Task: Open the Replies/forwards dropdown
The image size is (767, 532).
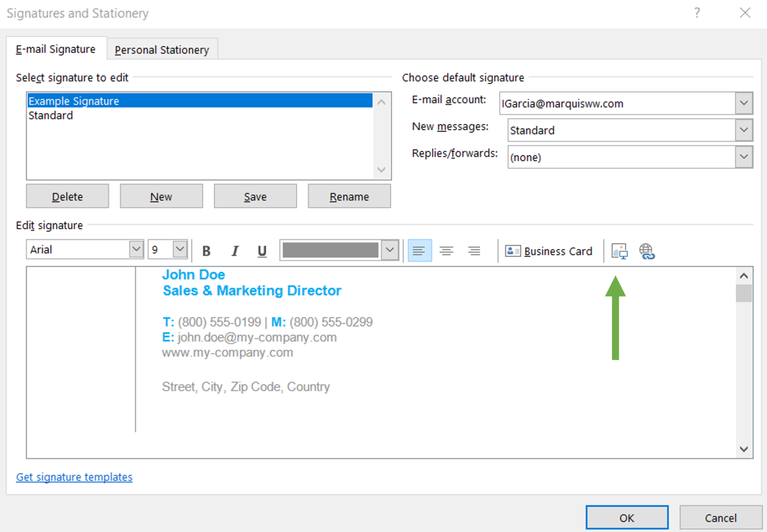Action: tap(744, 157)
